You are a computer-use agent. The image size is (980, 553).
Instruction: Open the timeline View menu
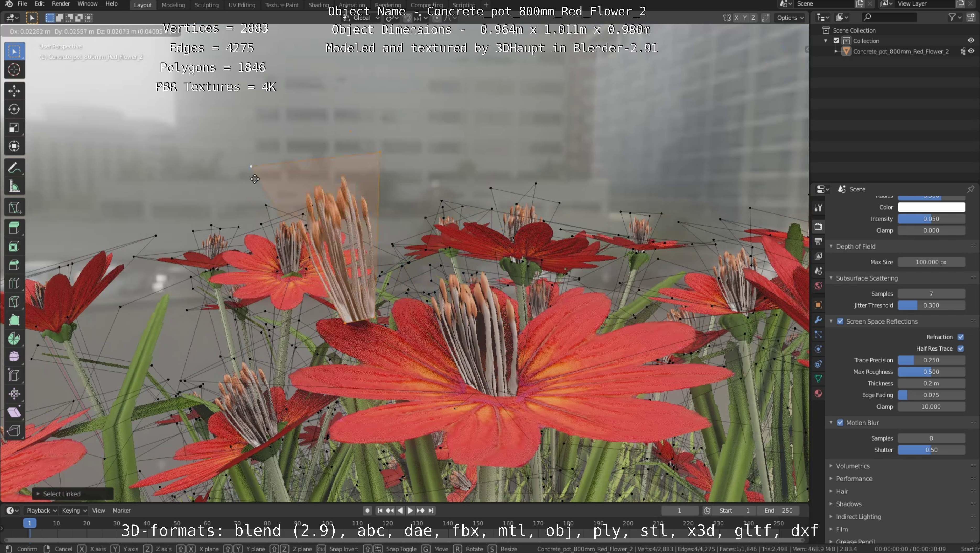pyautogui.click(x=98, y=511)
